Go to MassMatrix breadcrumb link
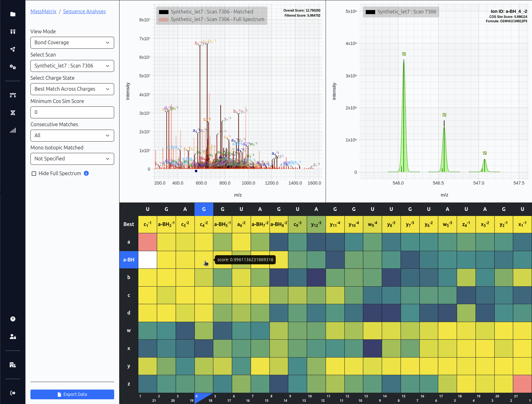Screen dimensions: 532x404 coord(43,11)
